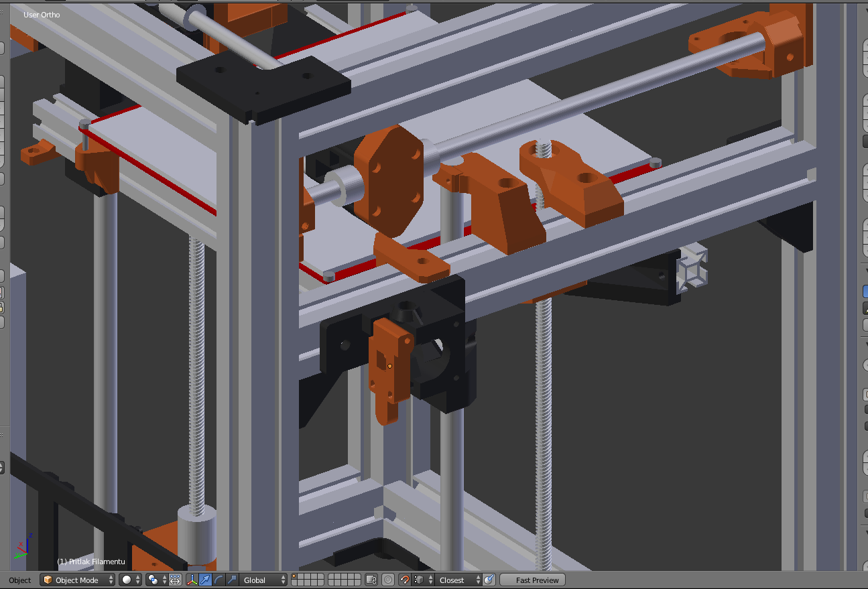This screenshot has width=868, height=589.
Task: Toggle the 3D manipulator axes icon
Action: point(192,580)
